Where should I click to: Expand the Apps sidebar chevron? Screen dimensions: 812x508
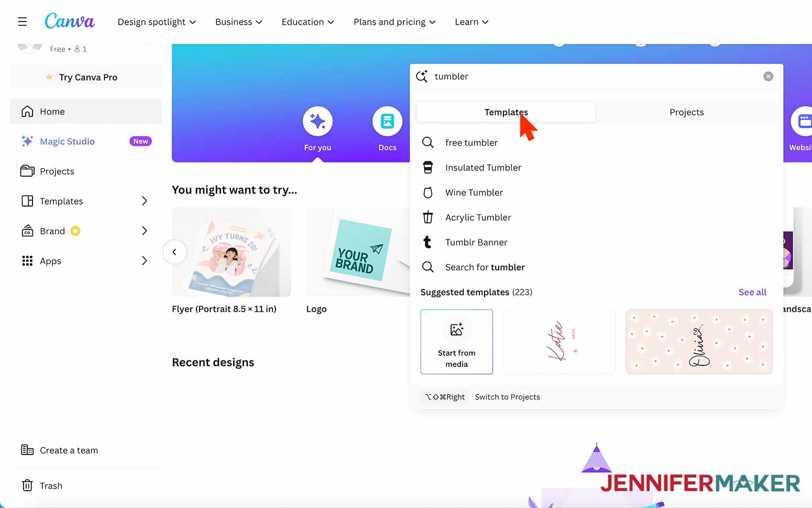145,261
